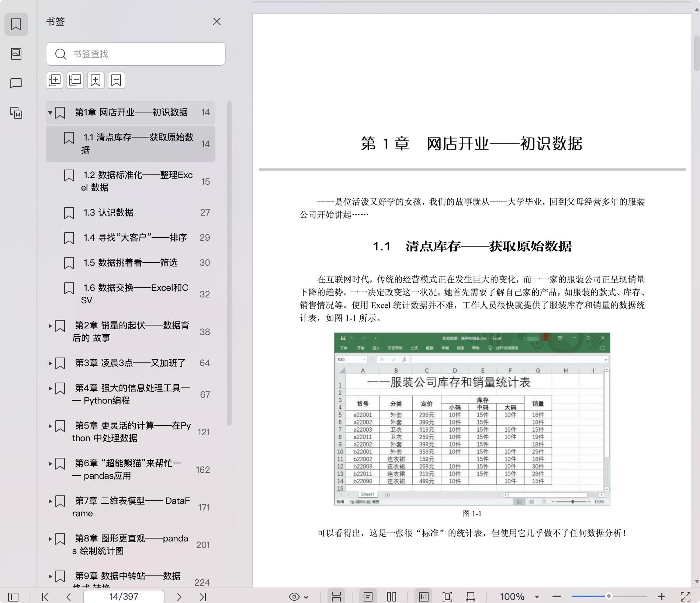Open the thumbnails sidebar panel icon

pyautogui.click(x=16, y=54)
